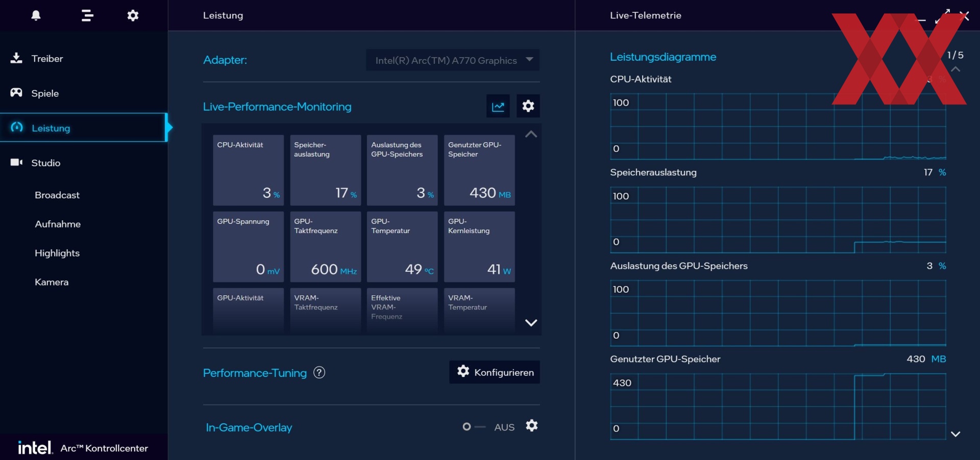Click the Adapter label
The width and height of the screenshot is (980, 460).
click(x=225, y=60)
